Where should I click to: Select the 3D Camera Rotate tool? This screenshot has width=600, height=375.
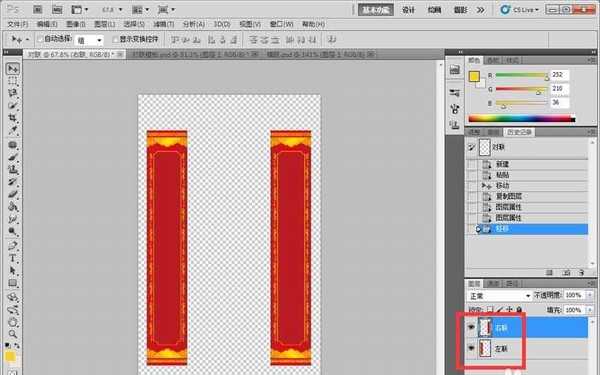13,310
